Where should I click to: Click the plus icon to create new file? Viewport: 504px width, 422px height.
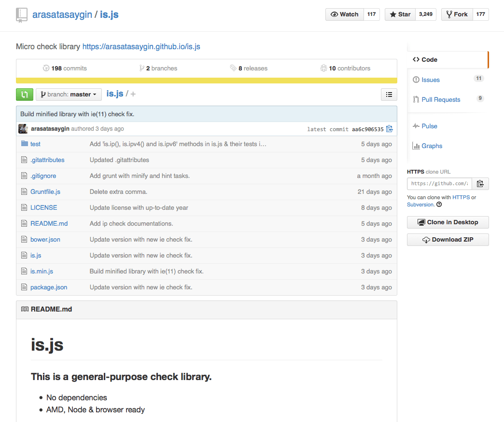click(x=133, y=94)
